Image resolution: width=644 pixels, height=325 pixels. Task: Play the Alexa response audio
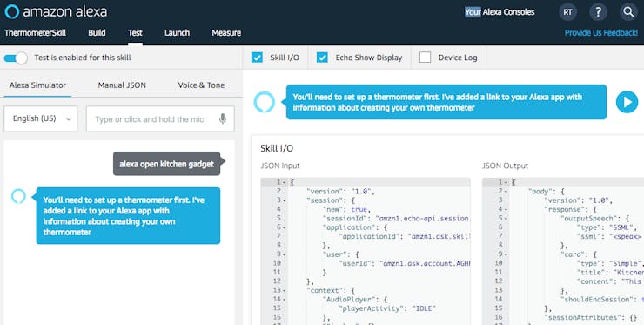tap(627, 102)
